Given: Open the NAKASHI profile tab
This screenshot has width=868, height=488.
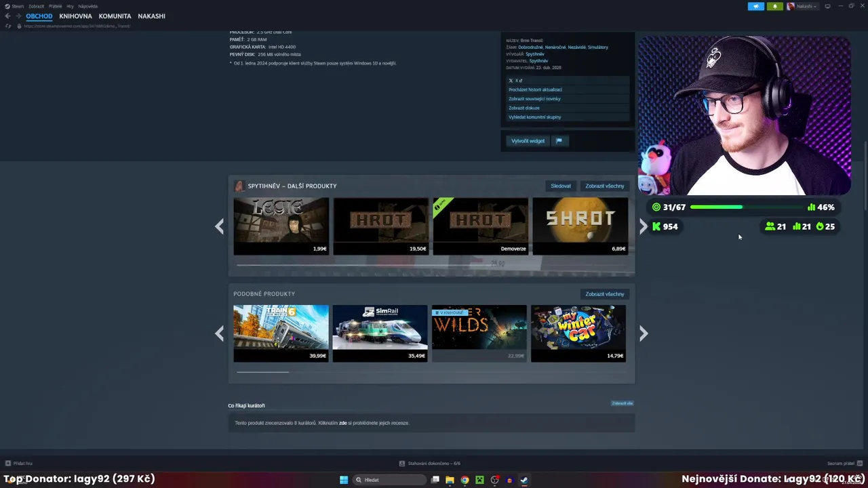Looking at the screenshot, I should pos(151,16).
